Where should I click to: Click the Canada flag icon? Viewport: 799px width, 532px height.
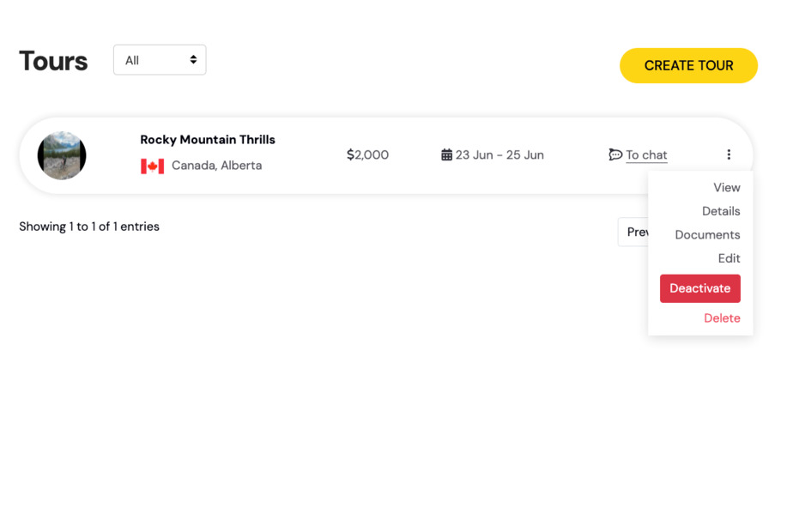point(153,166)
